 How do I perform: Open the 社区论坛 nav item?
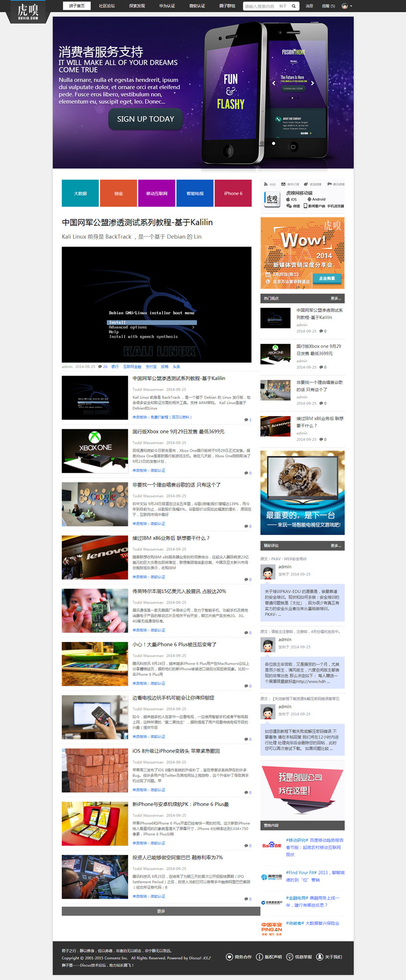(107, 6)
